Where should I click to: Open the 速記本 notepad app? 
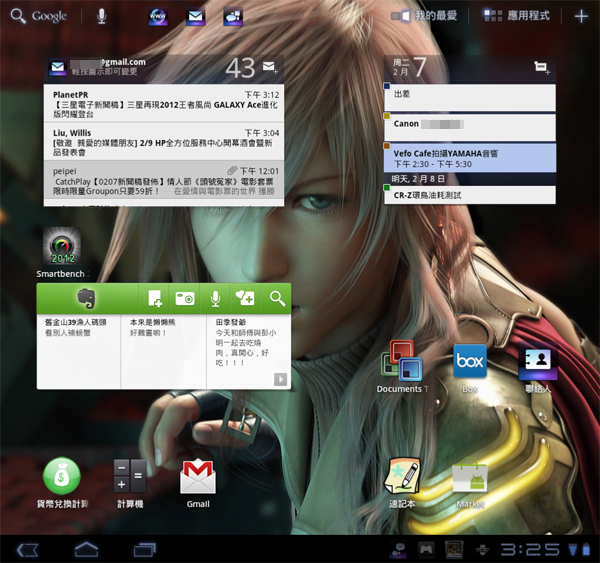coord(402,483)
